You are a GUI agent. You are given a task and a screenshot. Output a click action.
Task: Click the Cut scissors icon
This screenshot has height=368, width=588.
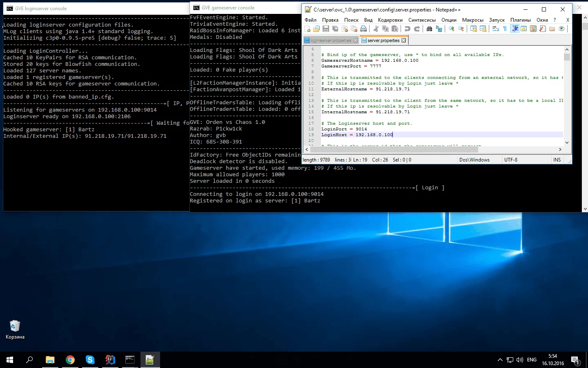pyautogui.click(x=376, y=29)
